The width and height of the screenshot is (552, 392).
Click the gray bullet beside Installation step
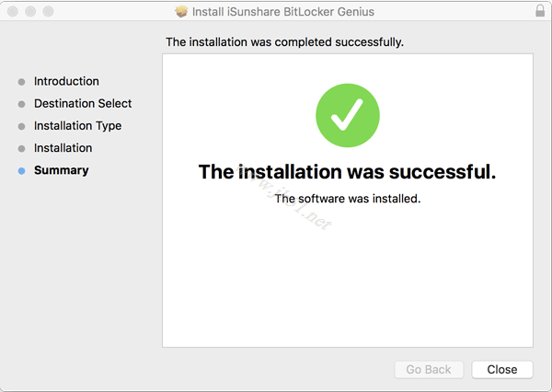(x=21, y=148)
